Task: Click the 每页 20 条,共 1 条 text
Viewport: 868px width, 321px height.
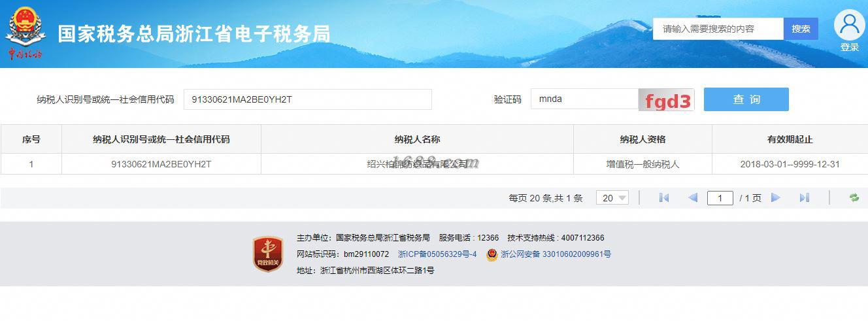Action: tap(546, 197)
